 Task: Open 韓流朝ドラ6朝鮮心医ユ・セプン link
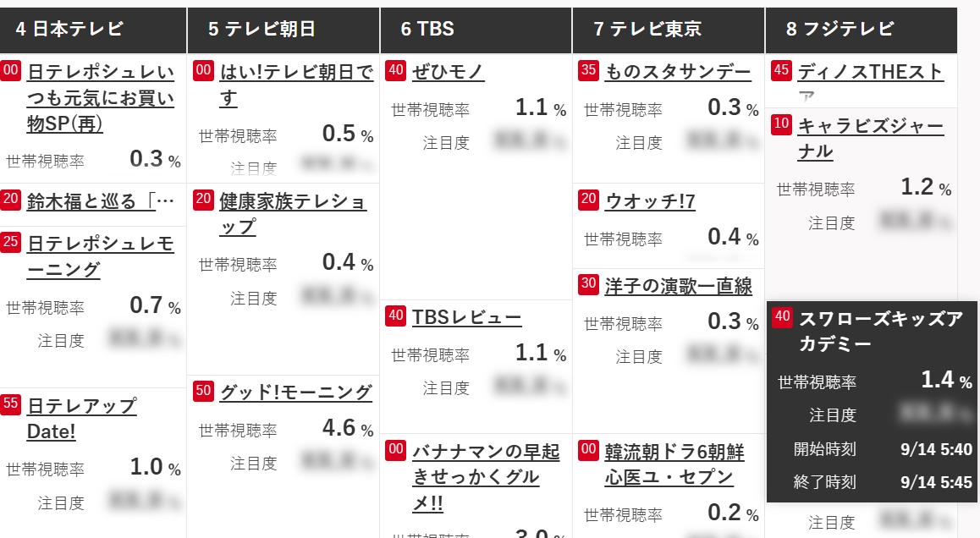pyautogui.click(x=673, y=464)
